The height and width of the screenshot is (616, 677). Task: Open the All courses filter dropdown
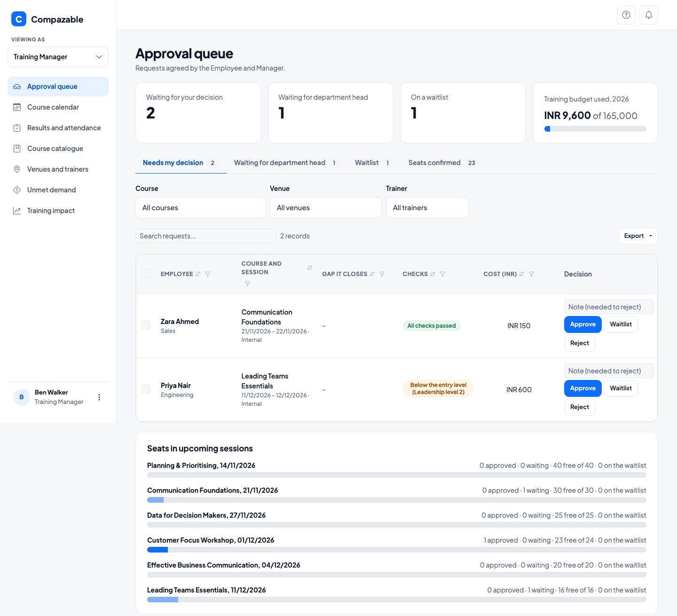201,208
